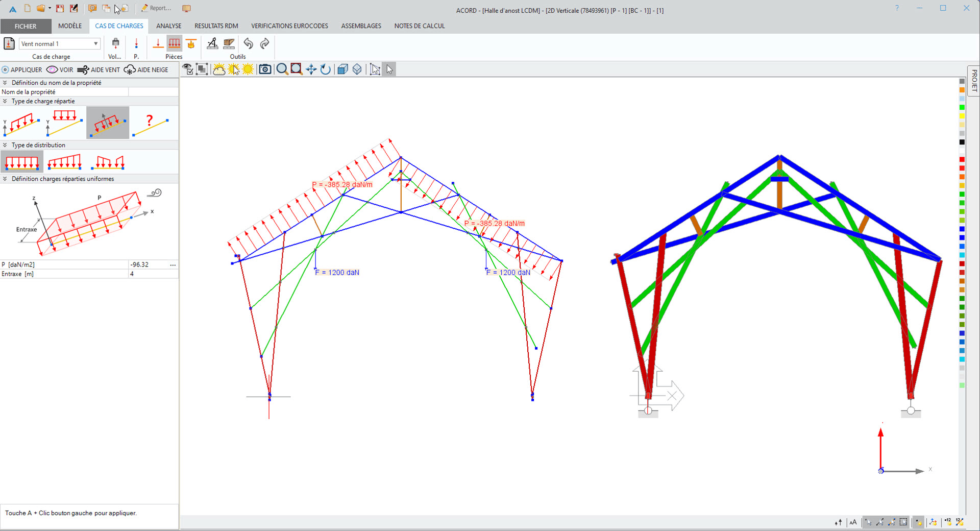Select the projected sloped load type thumbnail
This screenshot has height=531, width=980.
[x=21, y=123]
